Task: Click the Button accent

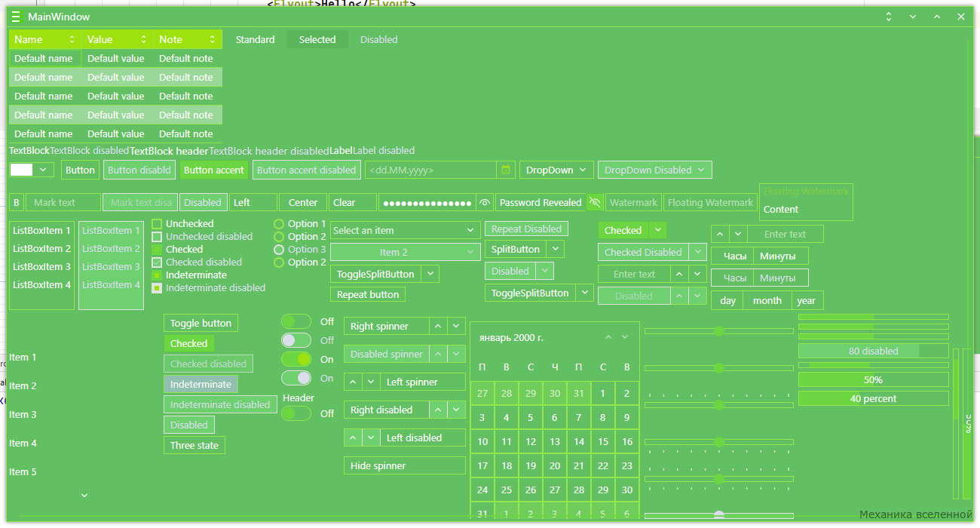Action: (214, 170)
